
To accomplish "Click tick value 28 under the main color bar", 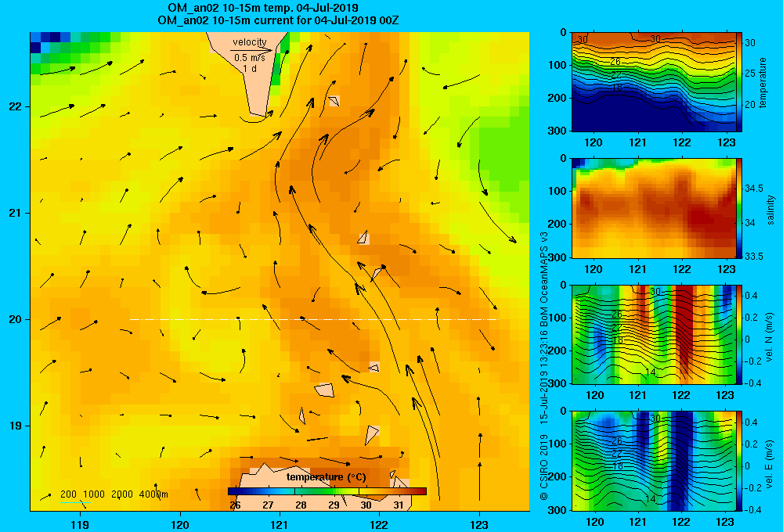I will click(x=301, y=505).
